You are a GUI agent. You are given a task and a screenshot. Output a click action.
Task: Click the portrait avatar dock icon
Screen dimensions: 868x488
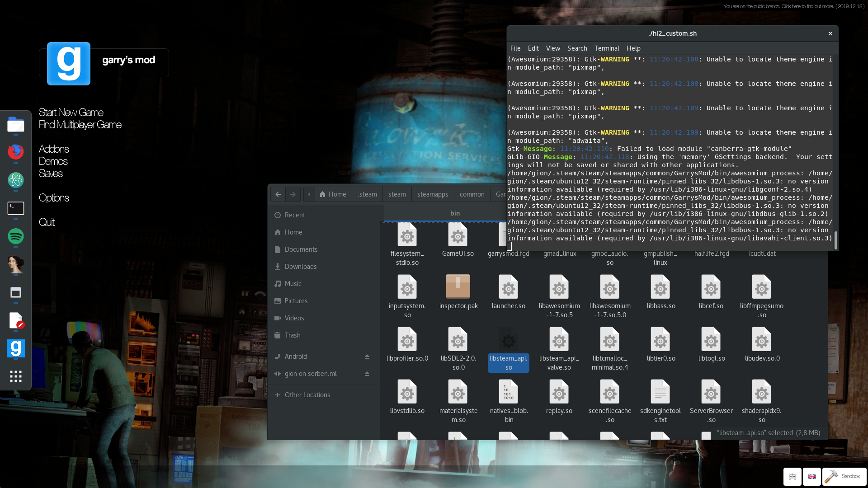point(15,264)
